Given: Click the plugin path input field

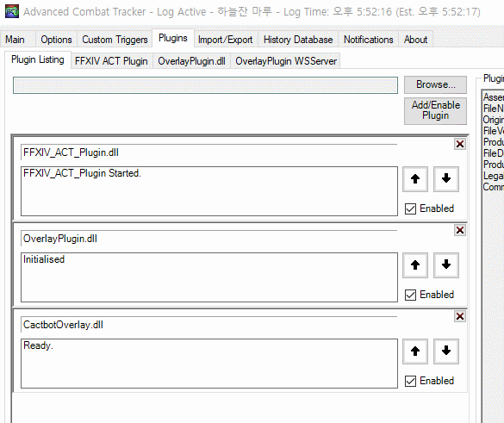Looking at the screenshot, I should [205, 85].
